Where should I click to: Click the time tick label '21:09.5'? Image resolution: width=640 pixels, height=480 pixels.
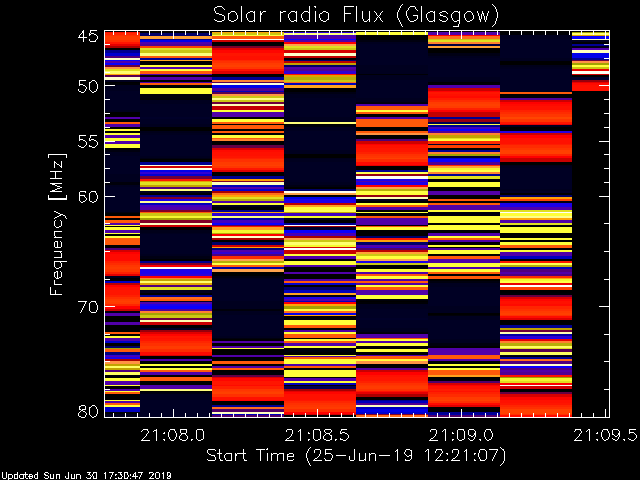[605, 436]
